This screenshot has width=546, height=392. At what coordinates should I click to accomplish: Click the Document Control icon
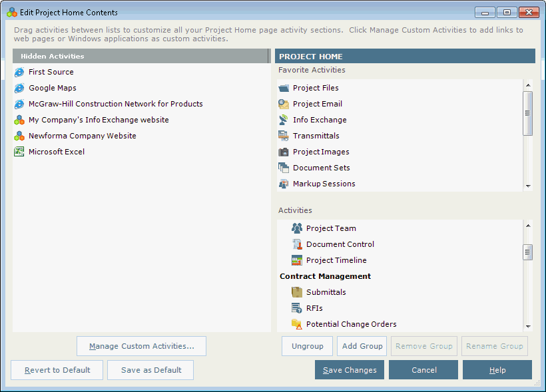point(297,244)
